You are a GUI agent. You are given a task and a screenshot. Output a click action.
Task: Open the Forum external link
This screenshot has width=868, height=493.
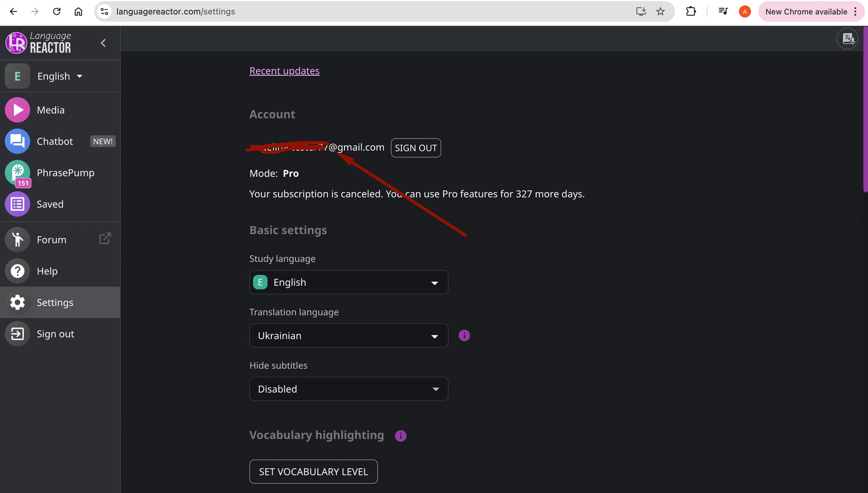click(x=104, y=239)
